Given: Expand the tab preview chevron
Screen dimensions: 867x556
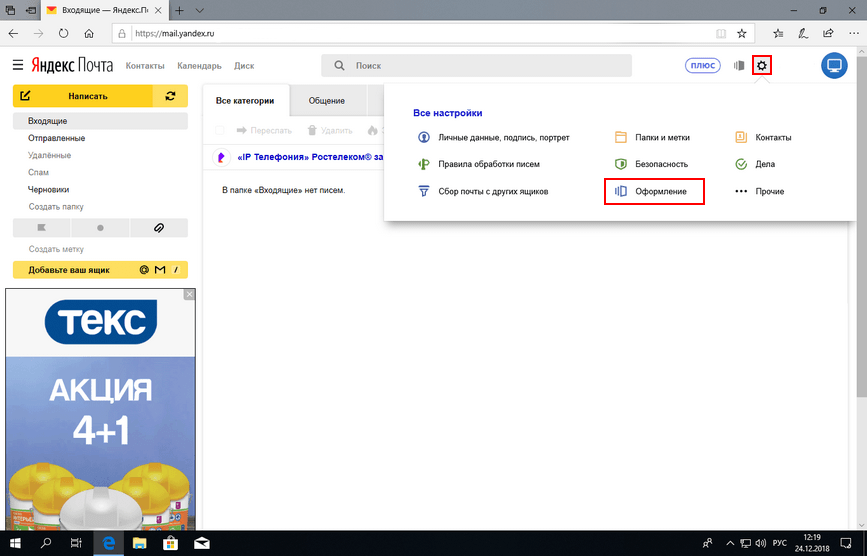Looking at the screenshot, I should coord(200,11).
